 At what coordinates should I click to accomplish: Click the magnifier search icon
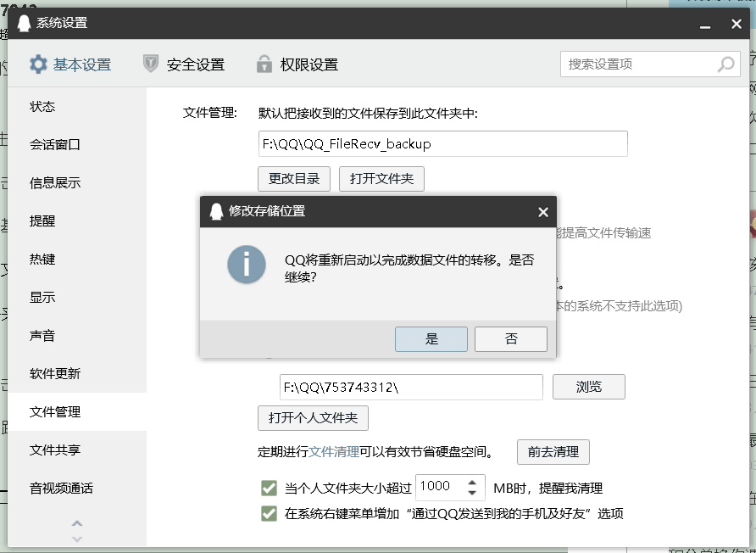pos(725,64)
